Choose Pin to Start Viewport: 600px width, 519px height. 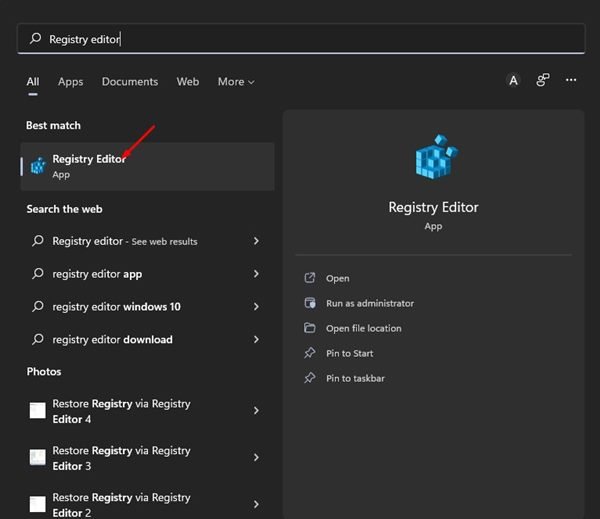(349, 353)
